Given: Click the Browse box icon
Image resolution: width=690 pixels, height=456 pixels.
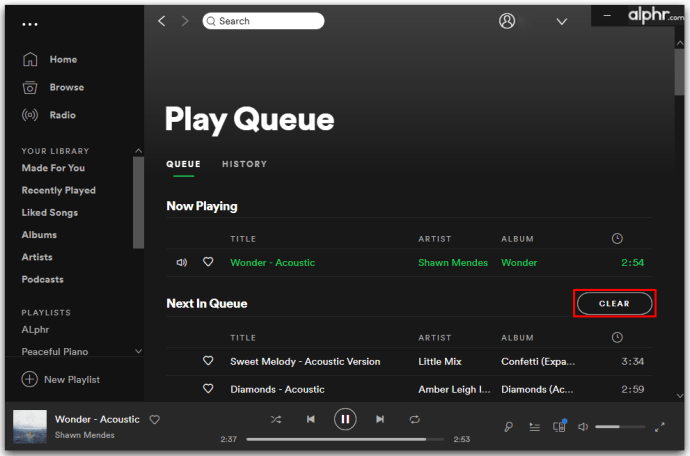Looking at the screenshot, I should 30,87.
